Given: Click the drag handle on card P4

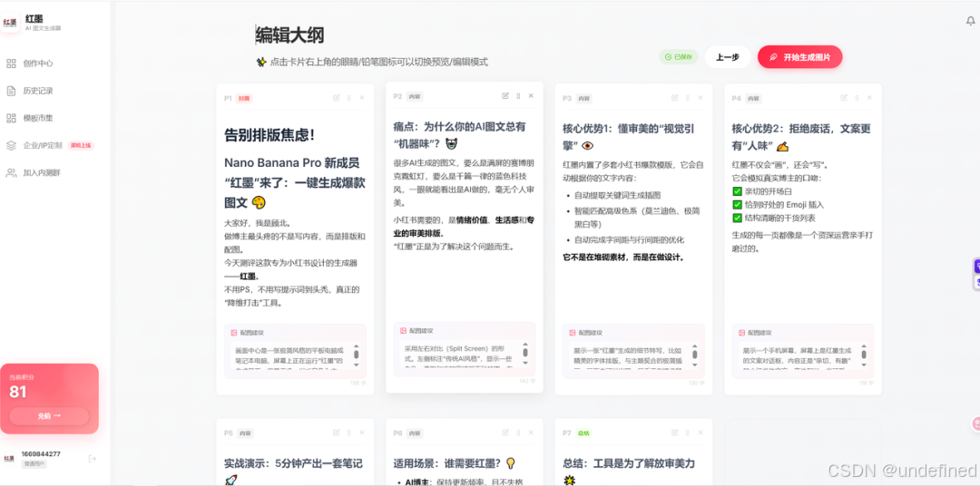Looking at the screenshot, I should [x=857, y=97].
